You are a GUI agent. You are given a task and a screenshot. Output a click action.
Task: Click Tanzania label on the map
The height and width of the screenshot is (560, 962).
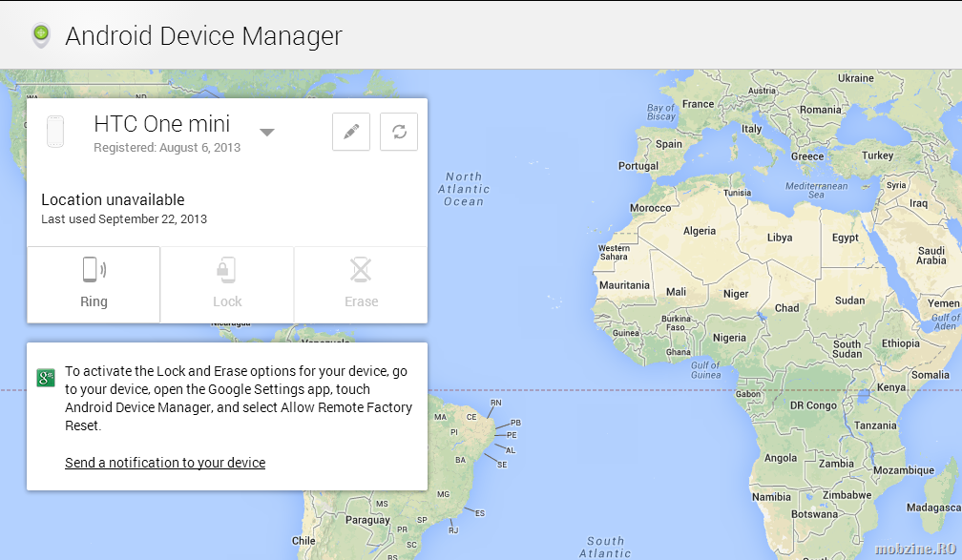pos(875,425)
